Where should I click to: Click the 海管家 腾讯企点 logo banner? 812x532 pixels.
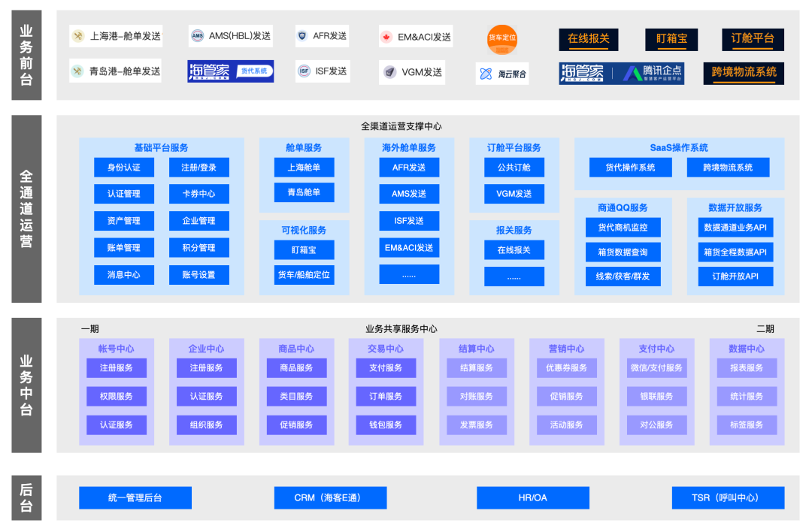(x=622, y=73)
